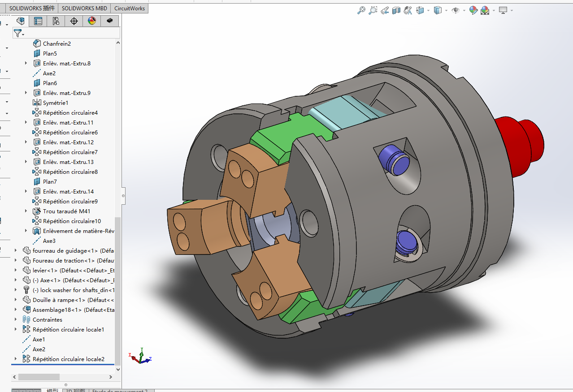Select Répétition circulaire6 feature

tap(70, 132)
